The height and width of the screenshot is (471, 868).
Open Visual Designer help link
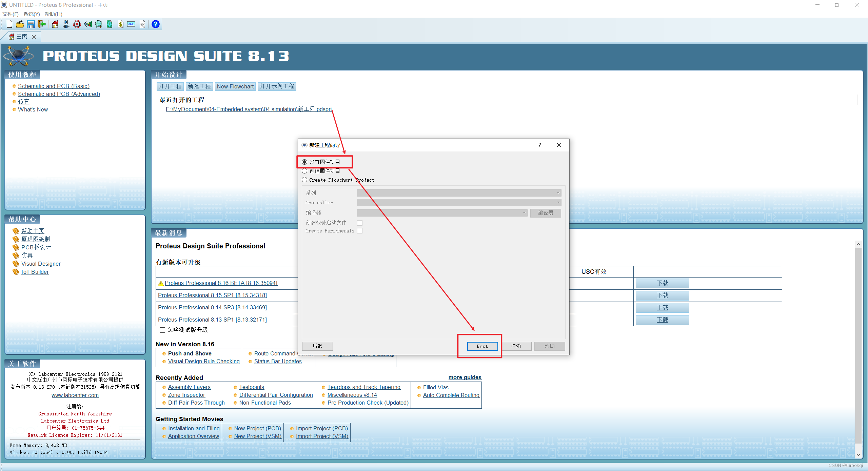pos(41,264)
